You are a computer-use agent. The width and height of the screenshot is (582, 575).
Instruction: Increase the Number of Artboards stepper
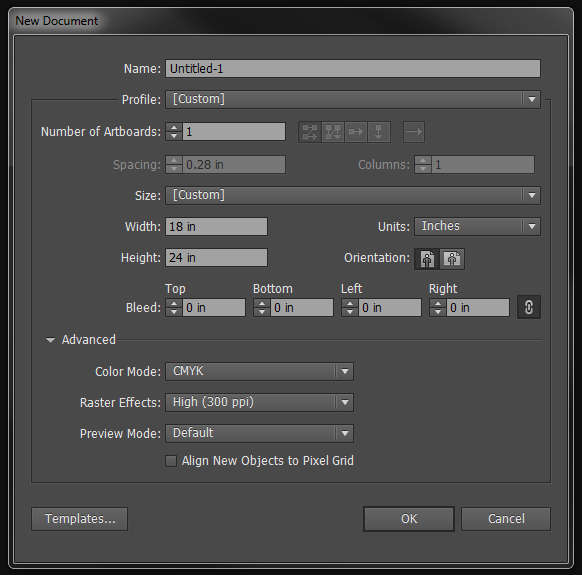pos(174,127)
